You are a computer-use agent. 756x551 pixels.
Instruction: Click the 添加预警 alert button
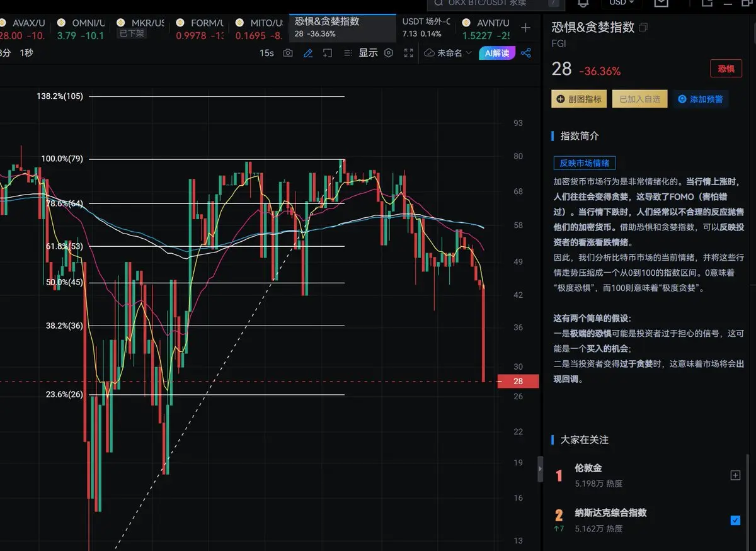700,99
